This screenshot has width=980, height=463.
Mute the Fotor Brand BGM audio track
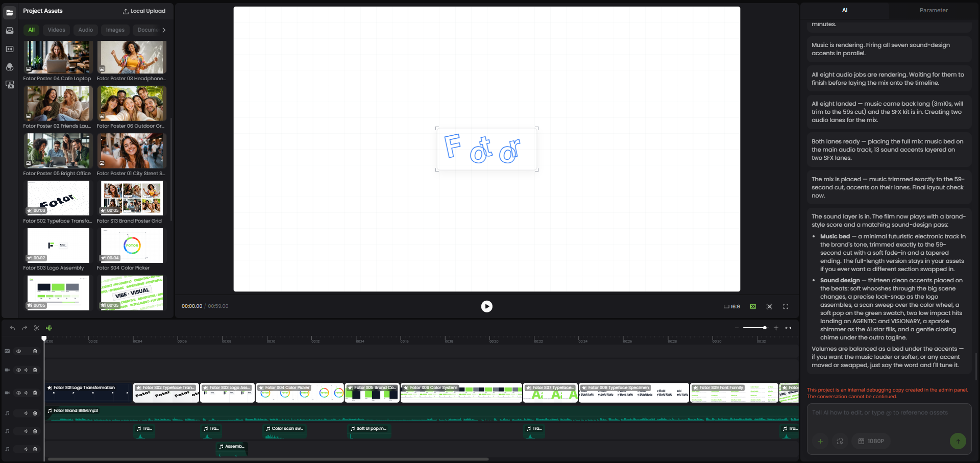[26, 413]
